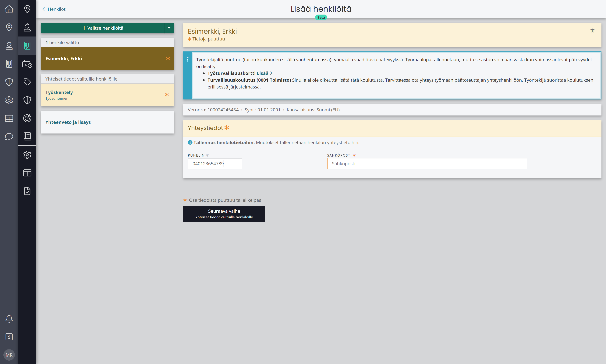606x364 pixels.
Task: Select Esimerkki, Erkki in the person list
Action: pyautogui.click(x=108, y=58)
